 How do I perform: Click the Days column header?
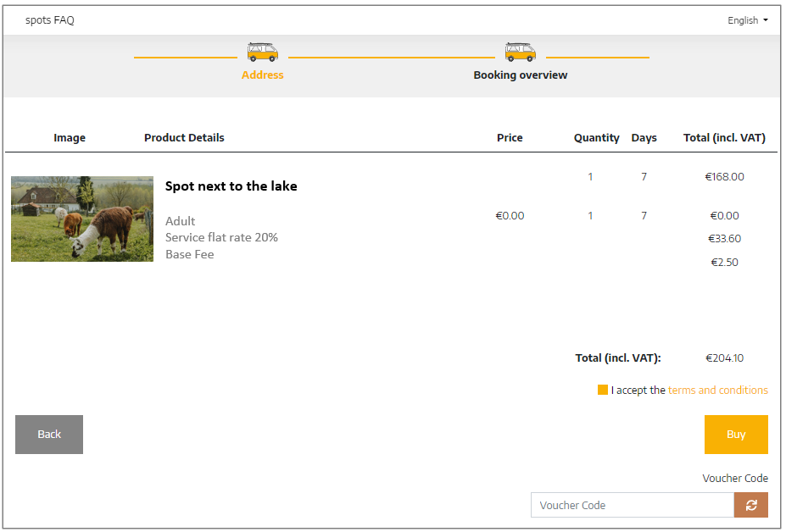644,138
